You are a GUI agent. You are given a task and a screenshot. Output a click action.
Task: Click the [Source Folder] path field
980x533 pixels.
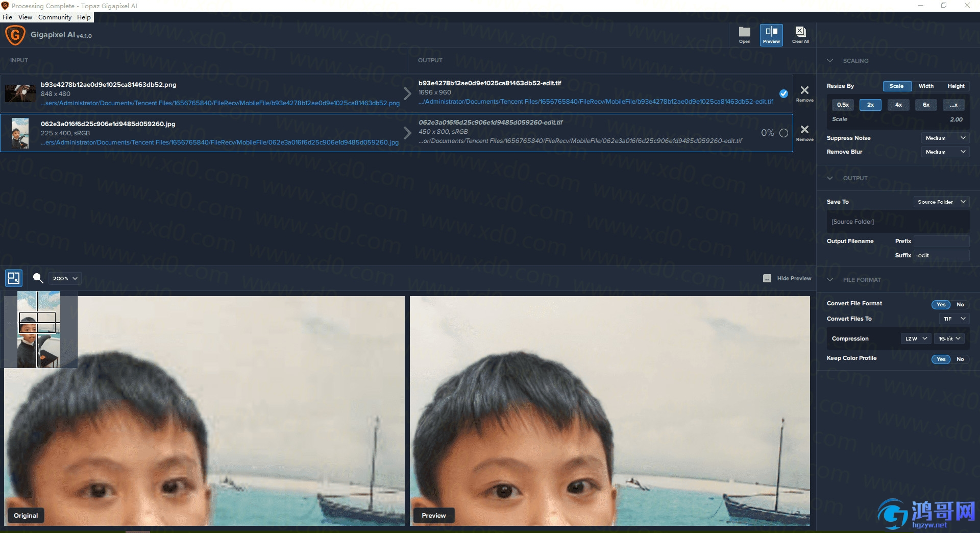[x=897, y=222]
